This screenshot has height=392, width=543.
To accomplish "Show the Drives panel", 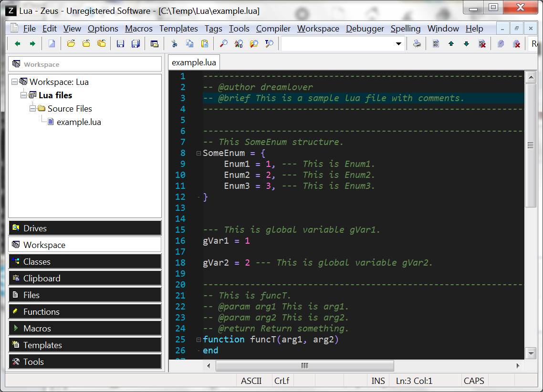I will pyautogui.click(x=85, y=228).
